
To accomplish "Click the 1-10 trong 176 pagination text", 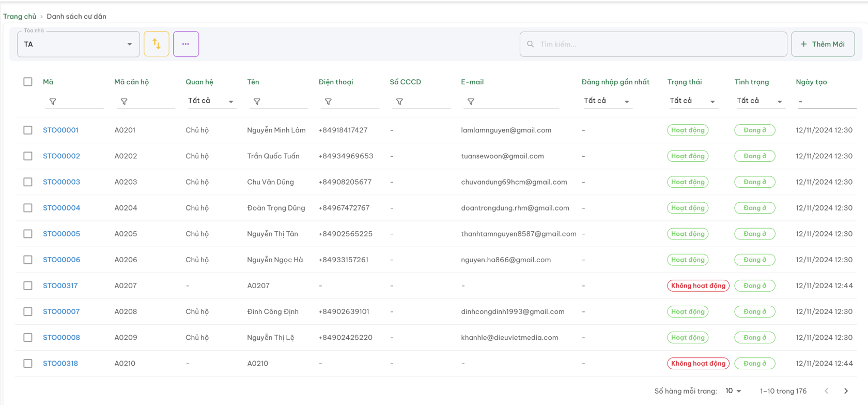I will pos(783,391).
